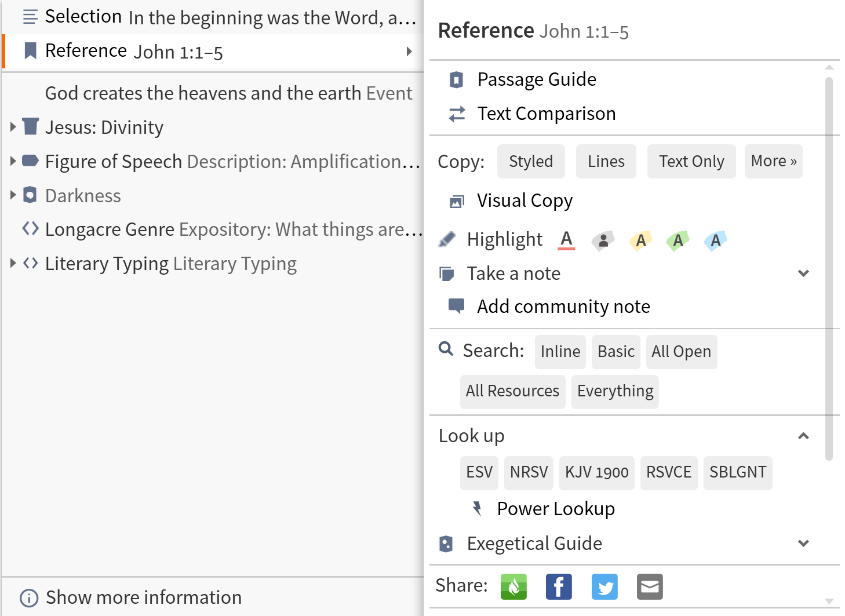The image size is (845, 616).
Task: Click the Exegetical Guide icon
Action: [446, 544]
